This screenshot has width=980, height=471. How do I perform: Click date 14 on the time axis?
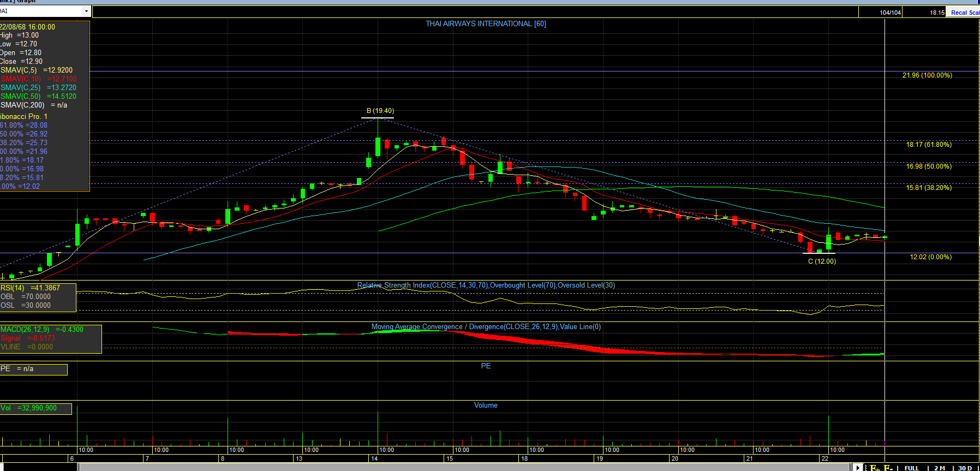pos(374,458)
